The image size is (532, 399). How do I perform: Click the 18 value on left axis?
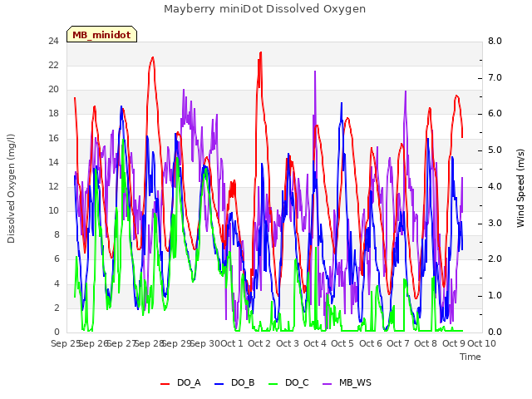53,114
